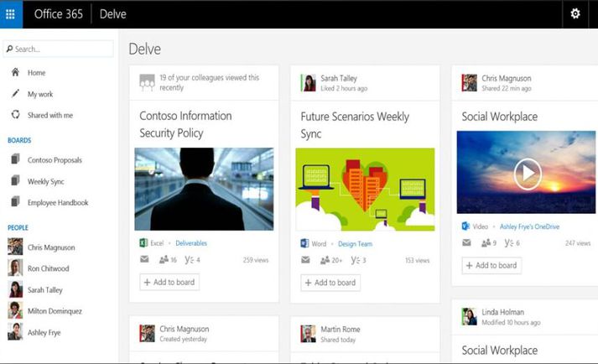The height and width of the screenshot is (364, 598).
Task: Click Martin Rome's name on lower card
Action: 341,329
